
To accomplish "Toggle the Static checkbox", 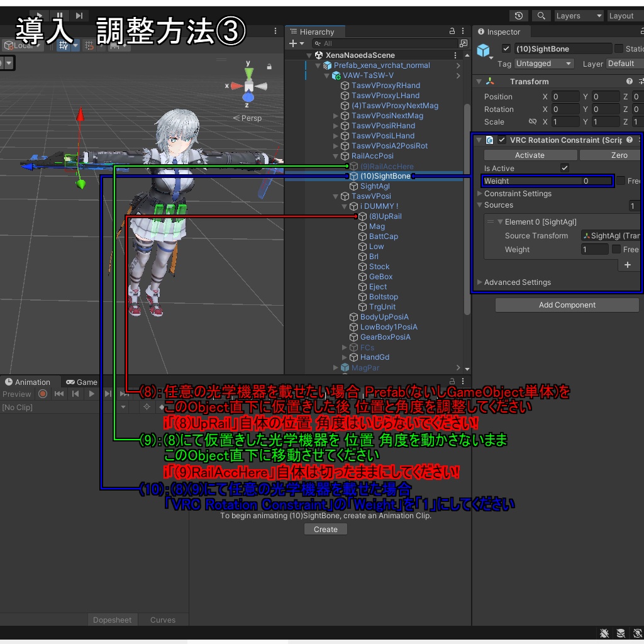I will [619, 49].
